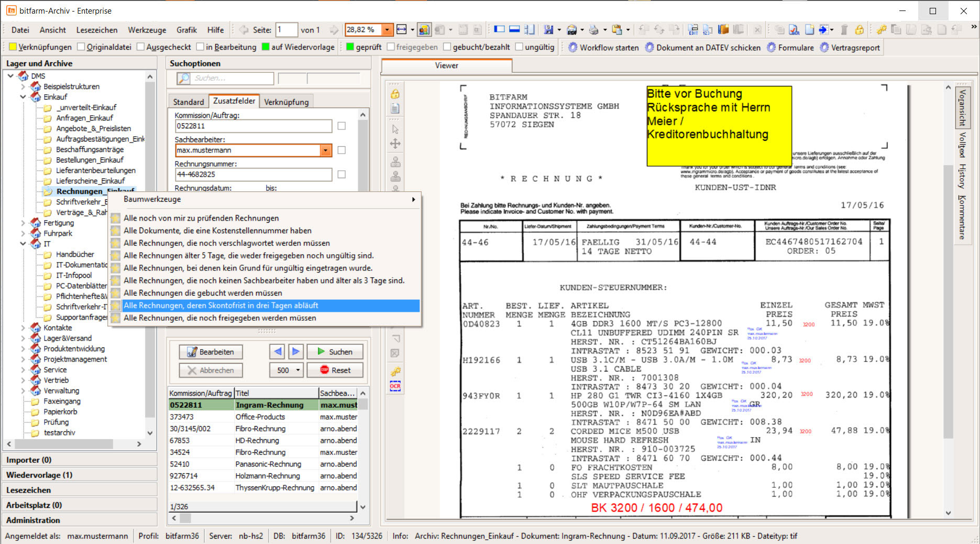Click the OCR document toolbar icon
Screen dimensions: 980x544
click(x=794, y=30)
